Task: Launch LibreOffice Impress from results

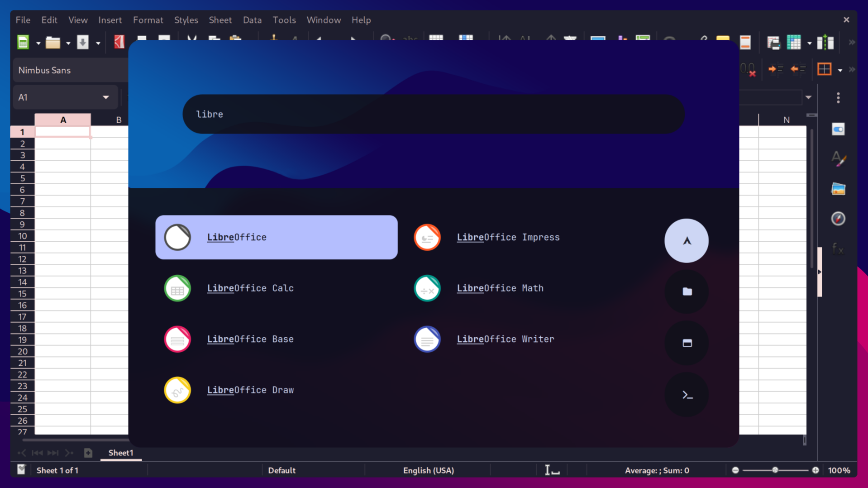Action: point(527,237)
